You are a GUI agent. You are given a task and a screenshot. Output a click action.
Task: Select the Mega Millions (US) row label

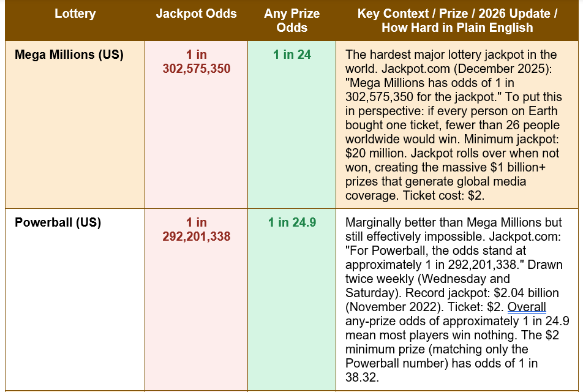[x=69, y=55]
